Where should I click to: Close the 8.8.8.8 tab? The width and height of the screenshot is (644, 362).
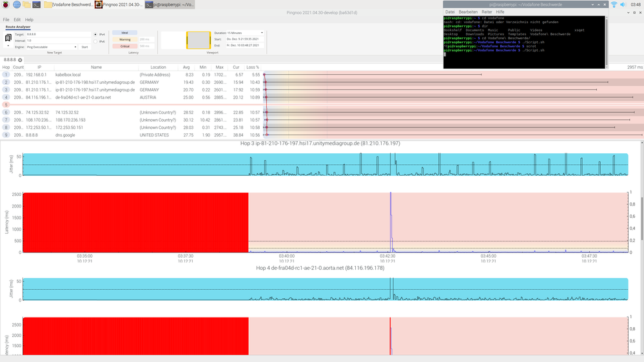click(20, 60)
